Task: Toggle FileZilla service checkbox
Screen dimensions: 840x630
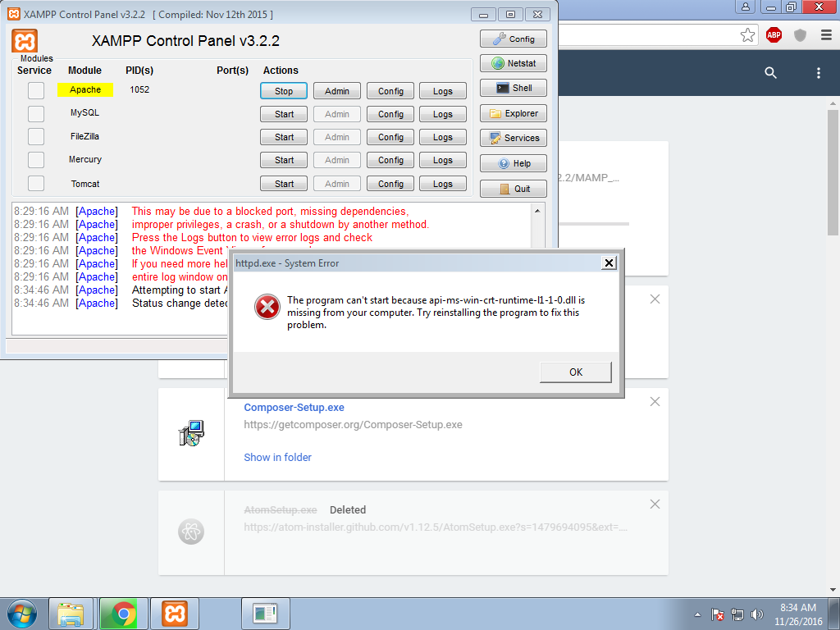Action: click(36, 137)
